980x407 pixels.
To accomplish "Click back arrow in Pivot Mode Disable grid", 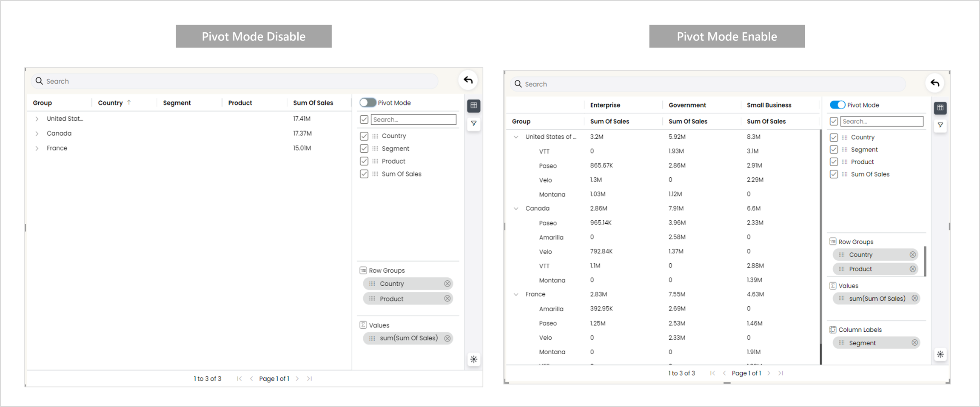I will 468,80.
